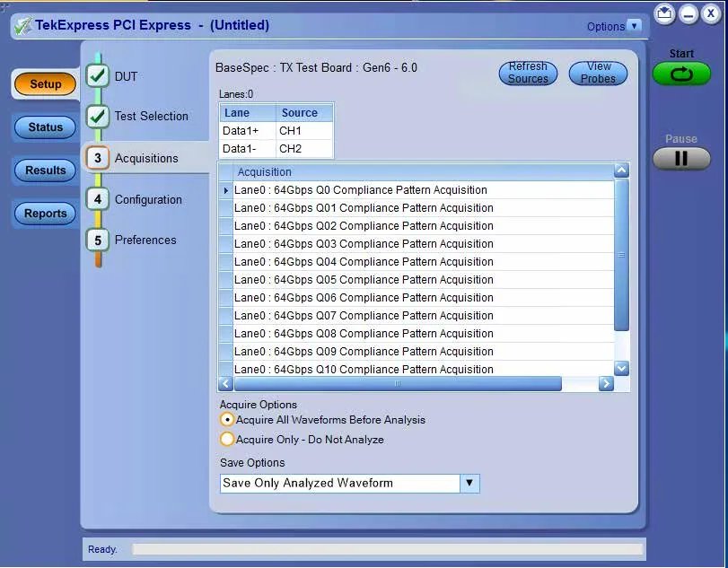Click the TekExpress logo icon in title bar
Viewport: 728px width, 568px height.
22,25
